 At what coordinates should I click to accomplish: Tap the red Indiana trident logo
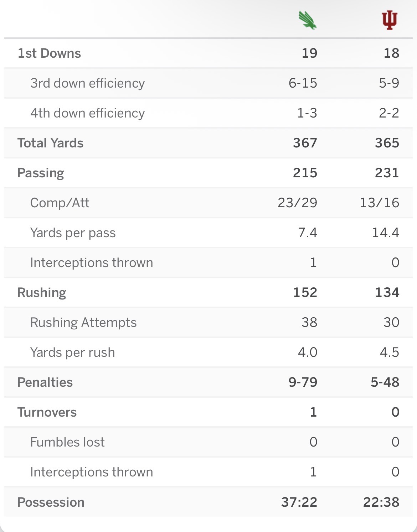(390, 20)
